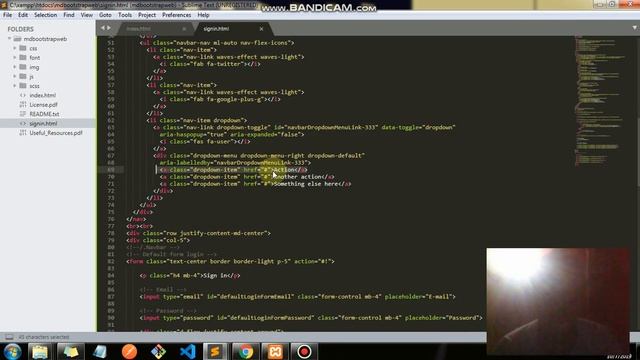Click the README.txt file type icon

23,114
